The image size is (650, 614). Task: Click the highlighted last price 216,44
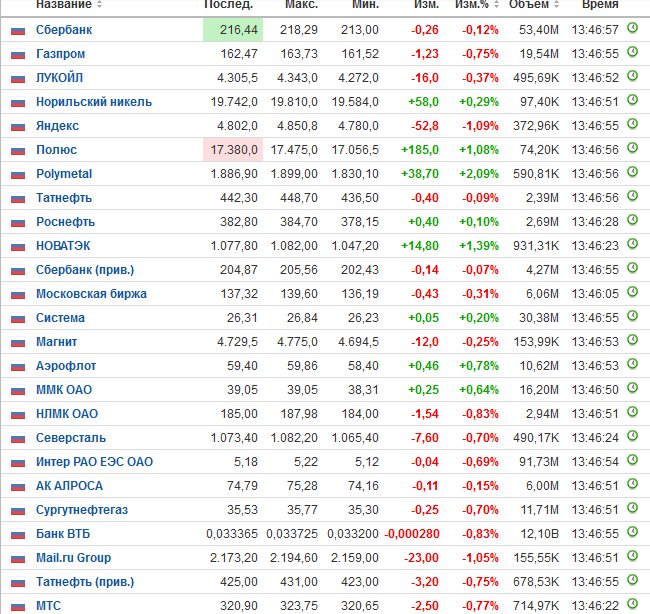[x=233, y=30]
